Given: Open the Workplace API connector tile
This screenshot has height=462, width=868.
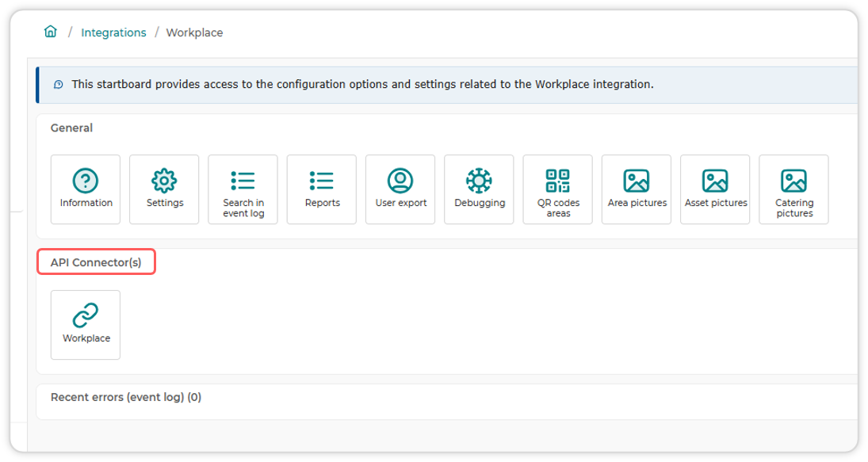Looking at the screenshot, I should coord(86,325).
